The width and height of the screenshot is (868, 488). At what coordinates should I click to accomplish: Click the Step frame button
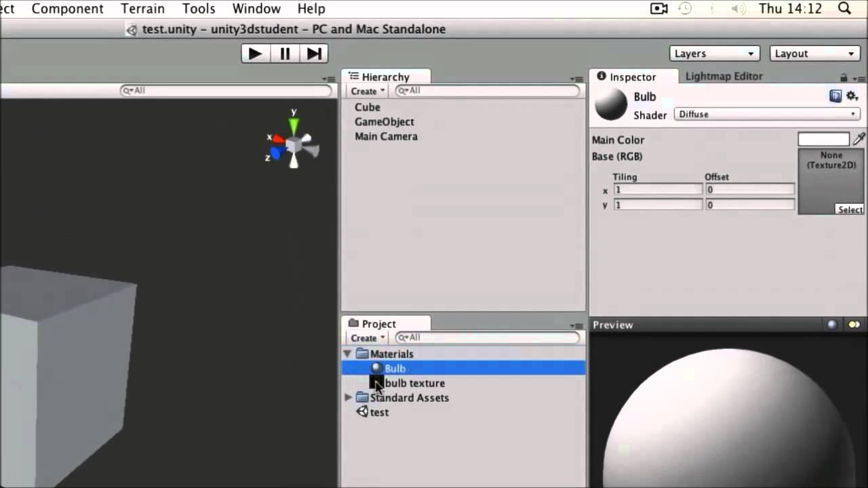[314, 54]
